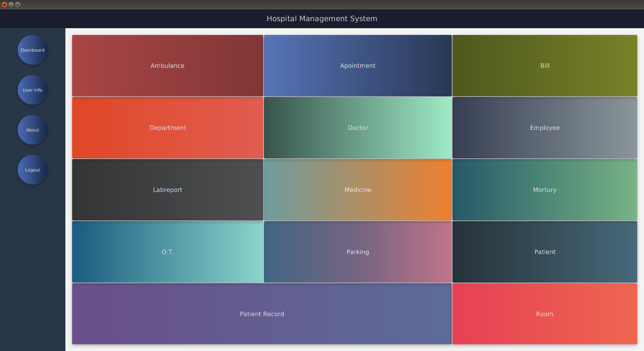Click the Hospital Management System title
This screenshot has width=644, height=351.
[x=322, y=18]
